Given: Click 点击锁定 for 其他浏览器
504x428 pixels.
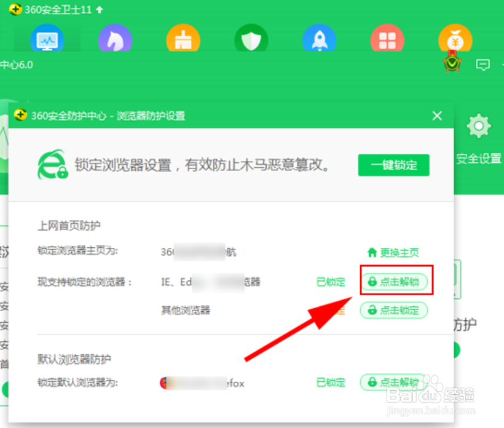Looking at the screenshot, I should [x=394, y=311].
